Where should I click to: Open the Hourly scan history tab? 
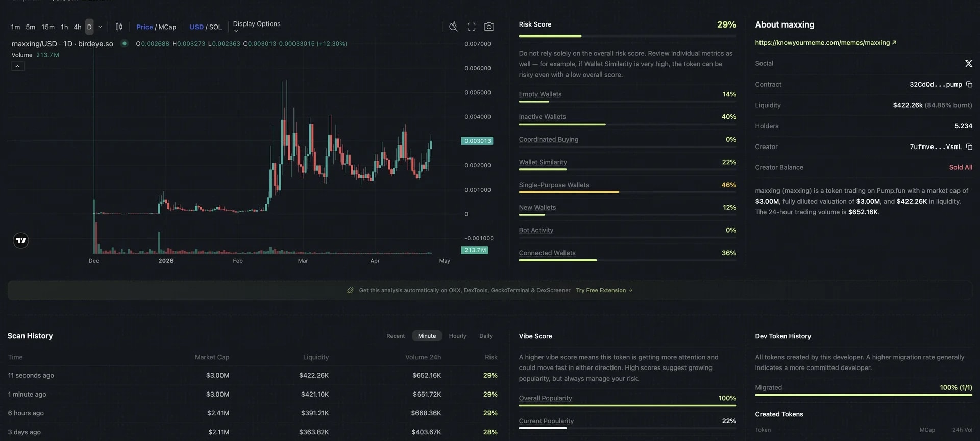pos(457,336)
